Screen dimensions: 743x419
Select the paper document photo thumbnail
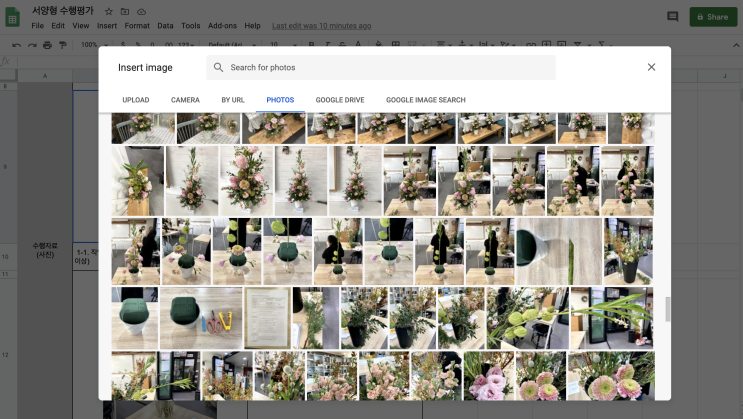(268, 318)
